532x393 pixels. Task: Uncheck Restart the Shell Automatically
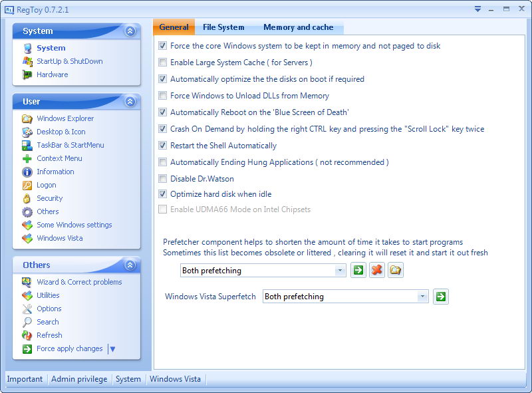point(163,145)
